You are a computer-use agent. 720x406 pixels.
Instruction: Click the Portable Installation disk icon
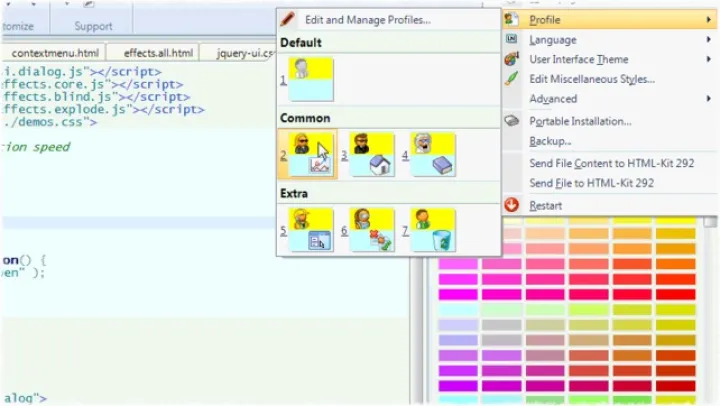(x=512, y=121)
